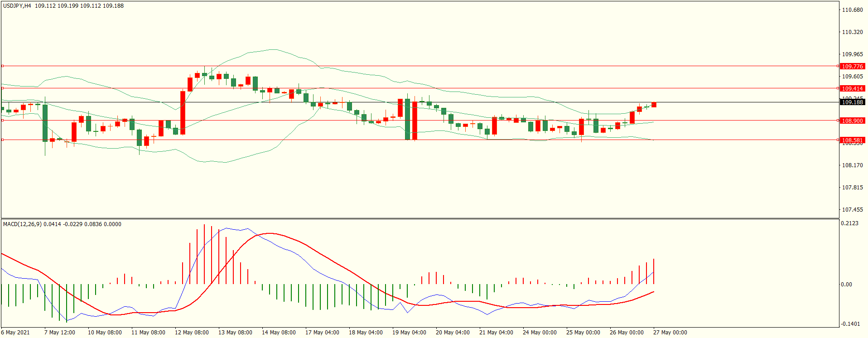Click the 27 May 00:00 date label
This screenshot has height=338, width=868.
tap(670, 333)
